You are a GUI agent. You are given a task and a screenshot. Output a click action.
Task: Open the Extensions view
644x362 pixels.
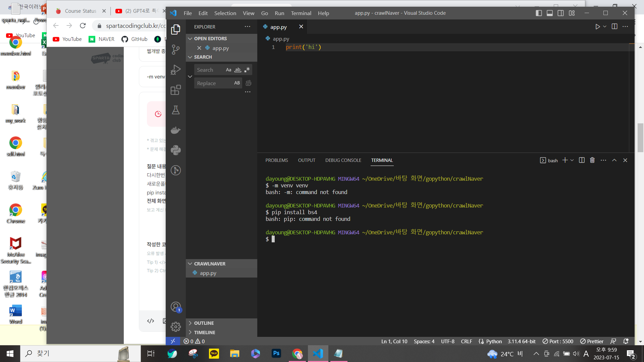coord(175,90)
